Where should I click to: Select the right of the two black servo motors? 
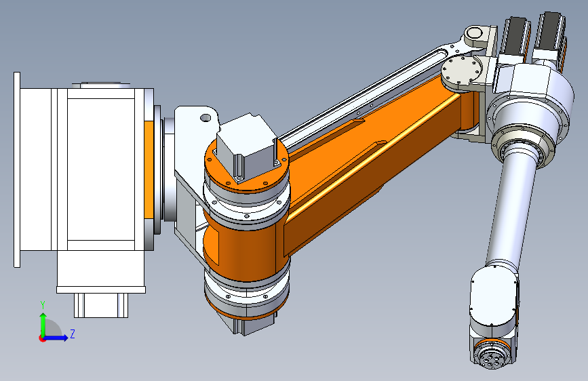(551, 35)
